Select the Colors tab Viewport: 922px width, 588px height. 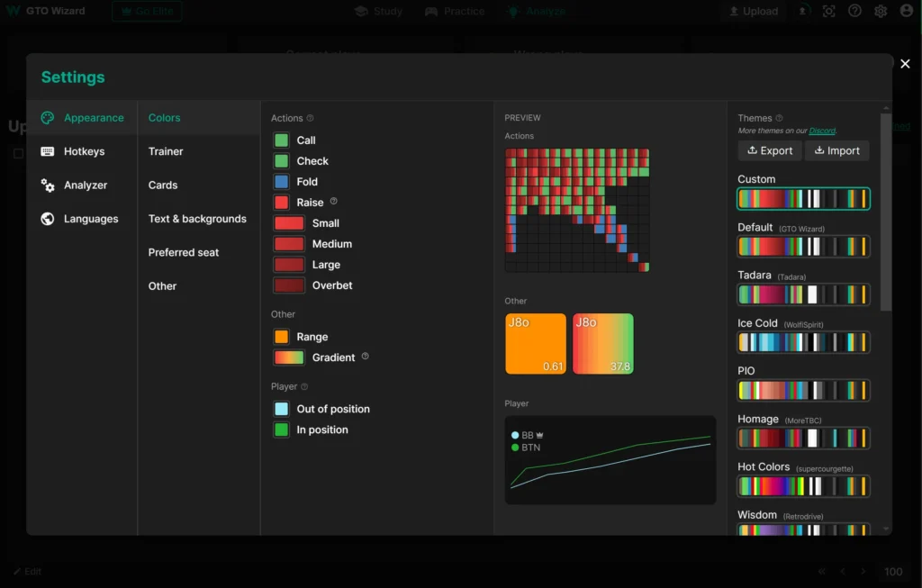[x=199, y=118]
